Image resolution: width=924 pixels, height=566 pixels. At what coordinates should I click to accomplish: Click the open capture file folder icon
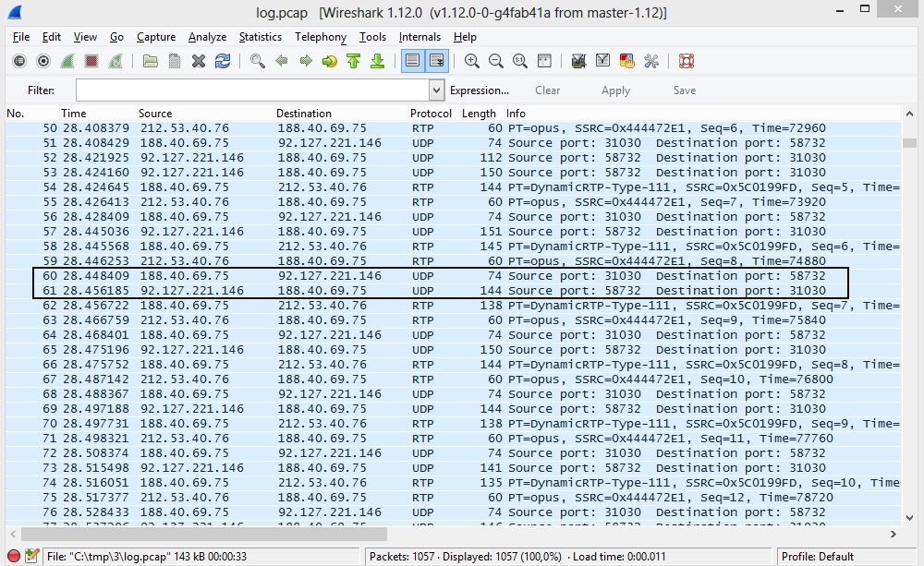pos(151,61)
